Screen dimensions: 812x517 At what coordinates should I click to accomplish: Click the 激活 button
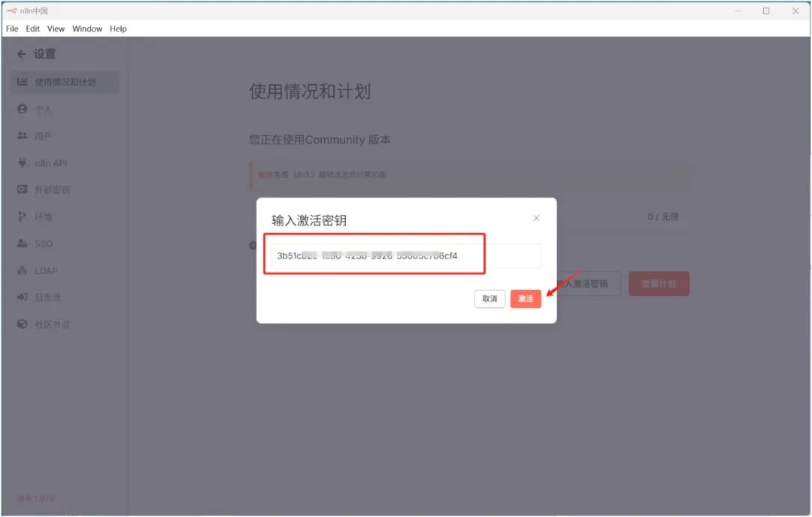(x=526, y=298)
